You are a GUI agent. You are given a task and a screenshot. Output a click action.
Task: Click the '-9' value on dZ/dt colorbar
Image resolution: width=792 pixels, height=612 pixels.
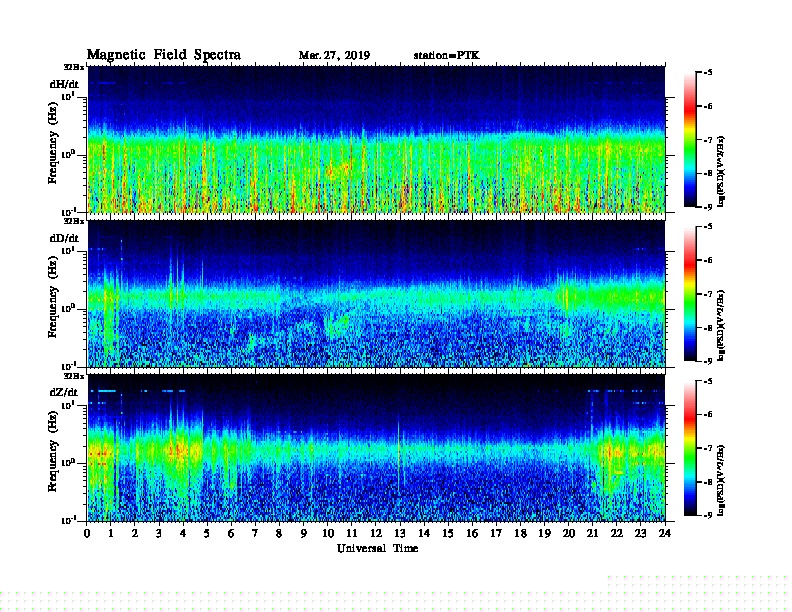pos(708,515)
